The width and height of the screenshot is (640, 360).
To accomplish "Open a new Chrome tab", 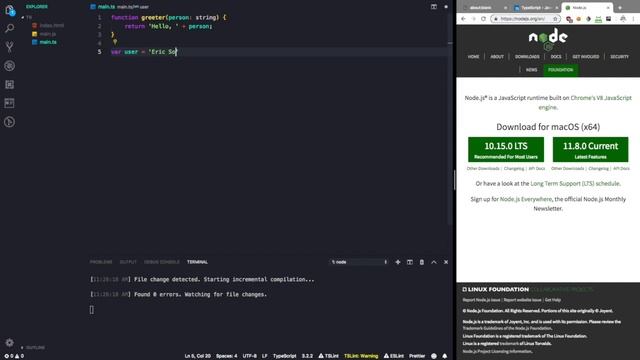I will pos(620,7).
